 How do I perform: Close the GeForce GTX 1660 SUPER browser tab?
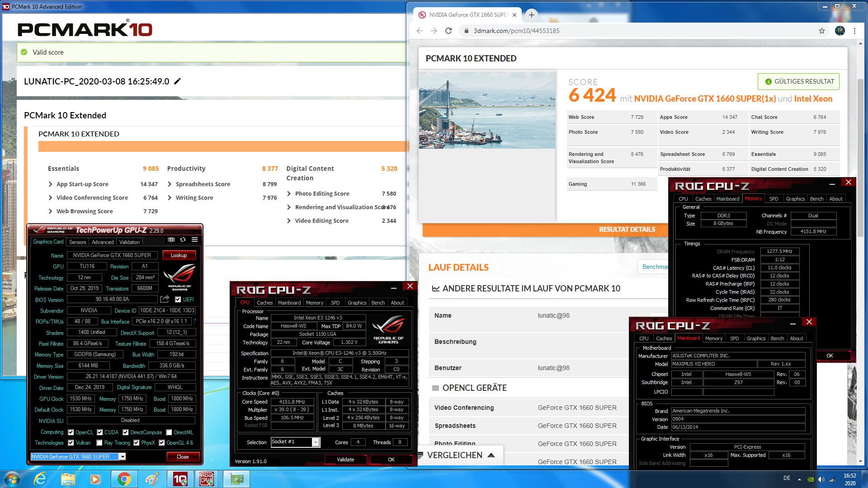pos(514,15)
